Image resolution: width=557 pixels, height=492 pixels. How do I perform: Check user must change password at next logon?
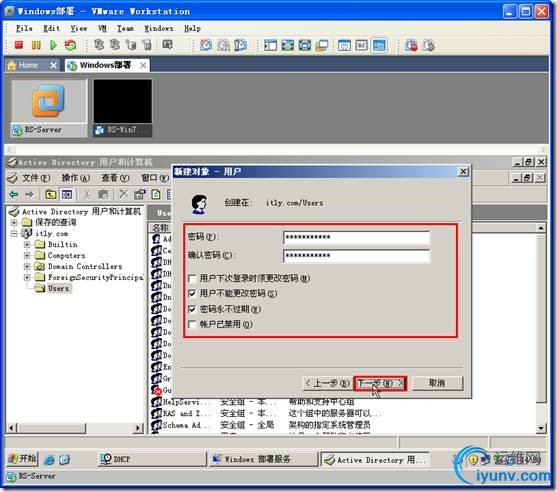192,279
